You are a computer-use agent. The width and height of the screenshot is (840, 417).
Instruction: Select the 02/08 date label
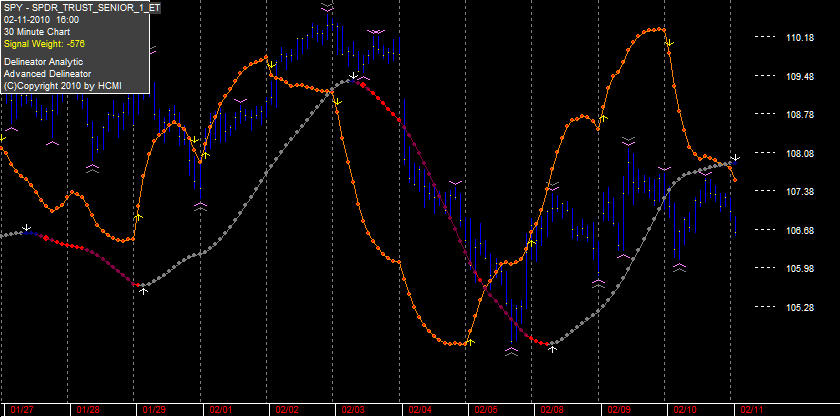point(552,409)
